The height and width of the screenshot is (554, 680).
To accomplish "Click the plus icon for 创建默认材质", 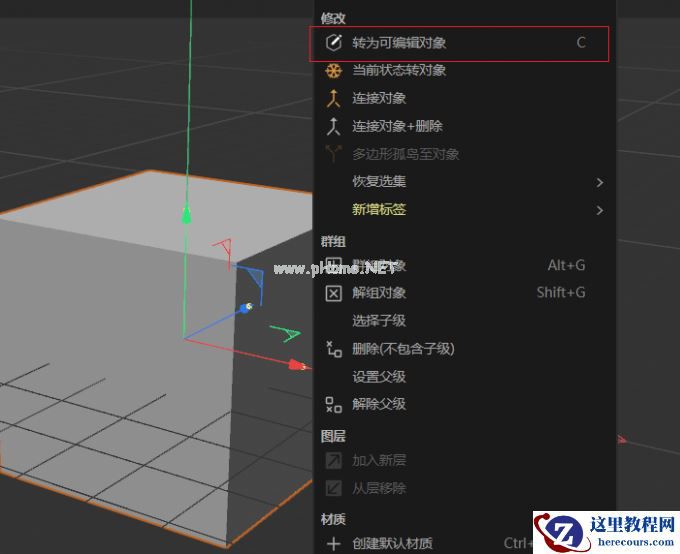I will coord(333,543).
